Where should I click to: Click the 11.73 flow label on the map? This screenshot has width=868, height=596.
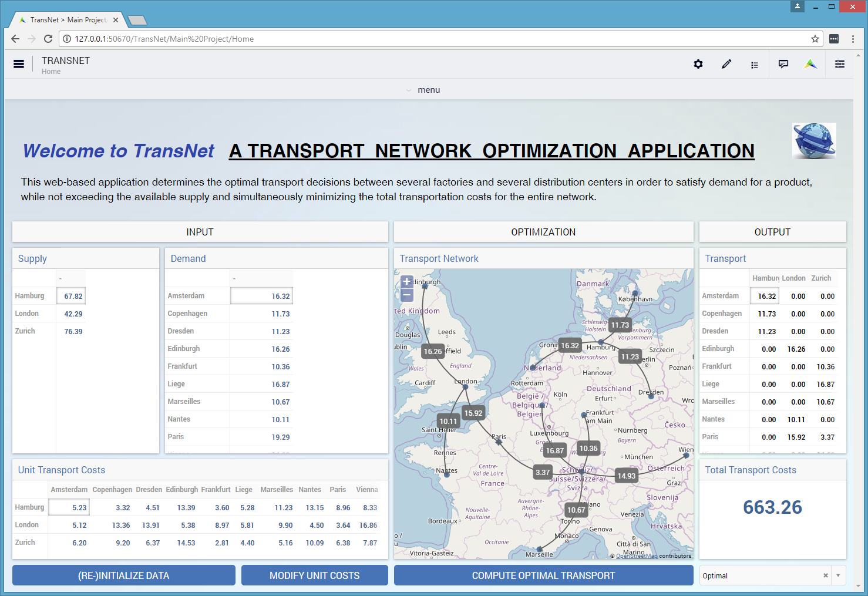[x=620, y=325]
